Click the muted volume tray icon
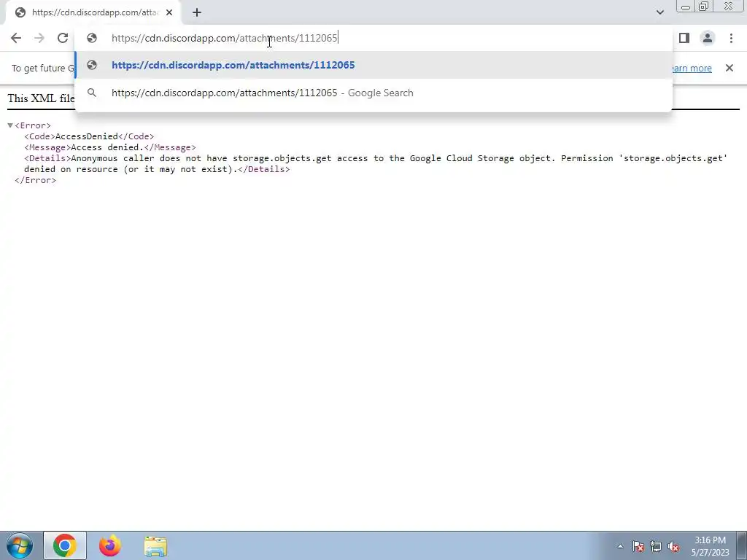 pyautogui.click(x=673, y=546)
